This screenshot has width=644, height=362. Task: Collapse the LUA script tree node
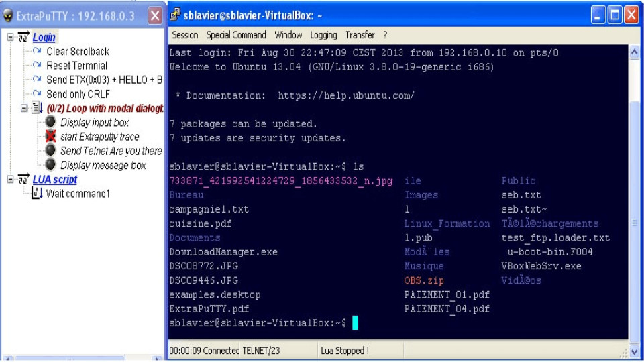point(10,180)
